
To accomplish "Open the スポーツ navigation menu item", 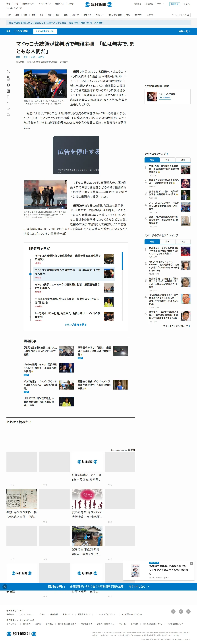I will tap(75, 15).
